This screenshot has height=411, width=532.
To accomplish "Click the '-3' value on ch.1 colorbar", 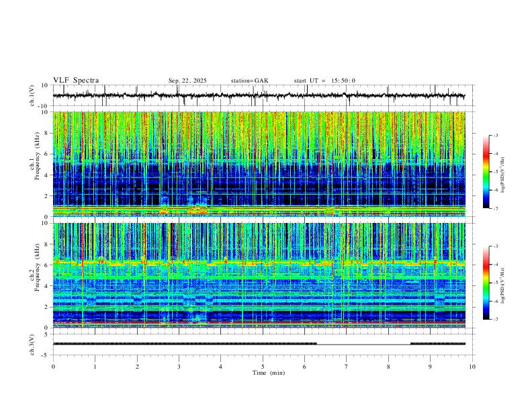I will point(495,135).
